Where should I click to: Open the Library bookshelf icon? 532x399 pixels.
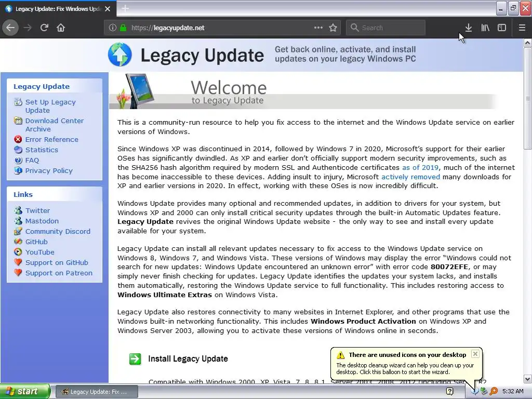(485, 28)
